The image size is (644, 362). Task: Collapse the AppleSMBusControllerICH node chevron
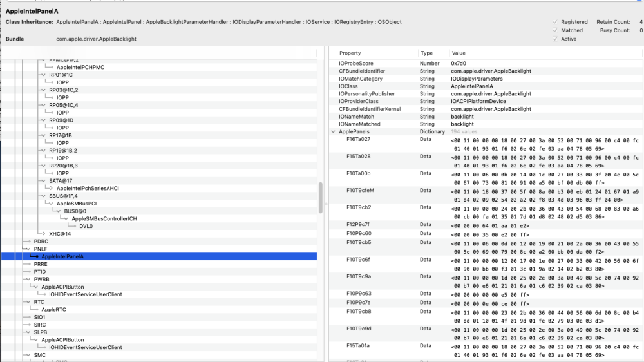[66, 218]
